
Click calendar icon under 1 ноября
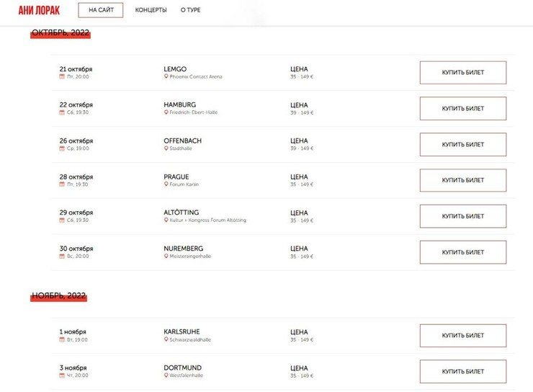pyautogui.click(x=62, y=340)
